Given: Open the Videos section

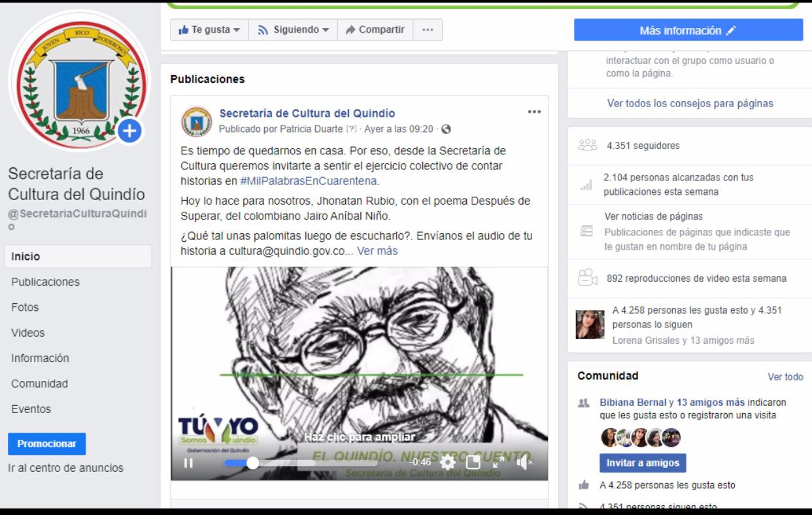Looking at the screenshot, I should click(28, 333).
